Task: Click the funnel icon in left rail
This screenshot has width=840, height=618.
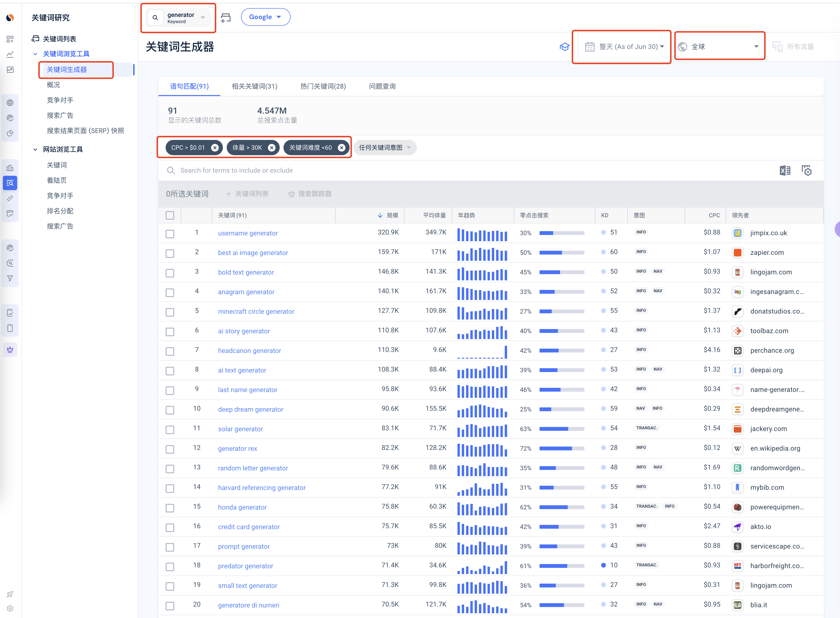Action: point(10,278)
